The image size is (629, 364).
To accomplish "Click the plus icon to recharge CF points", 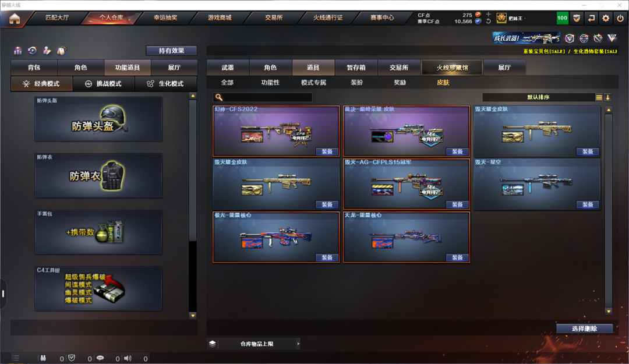I will 488,15.
